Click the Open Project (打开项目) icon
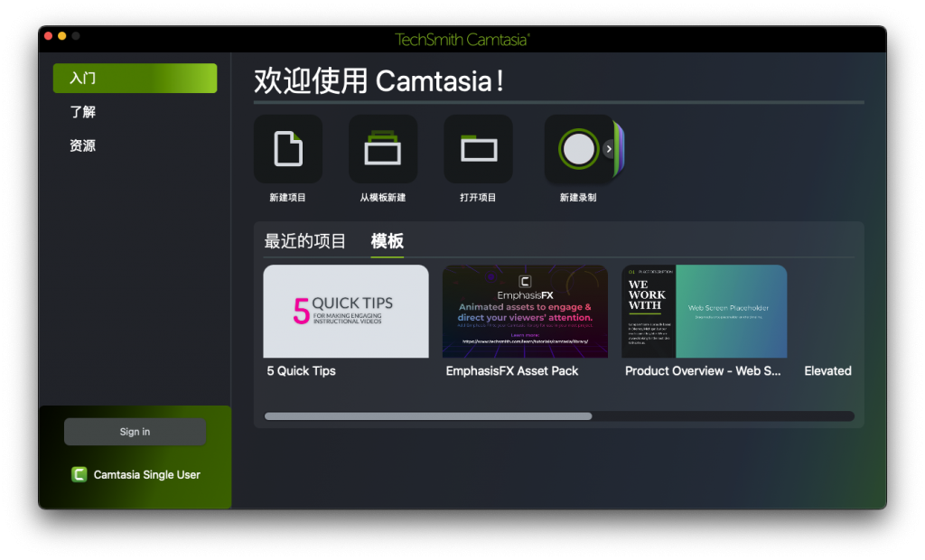This screenshot has width=925, height=560. click(478, 149)
